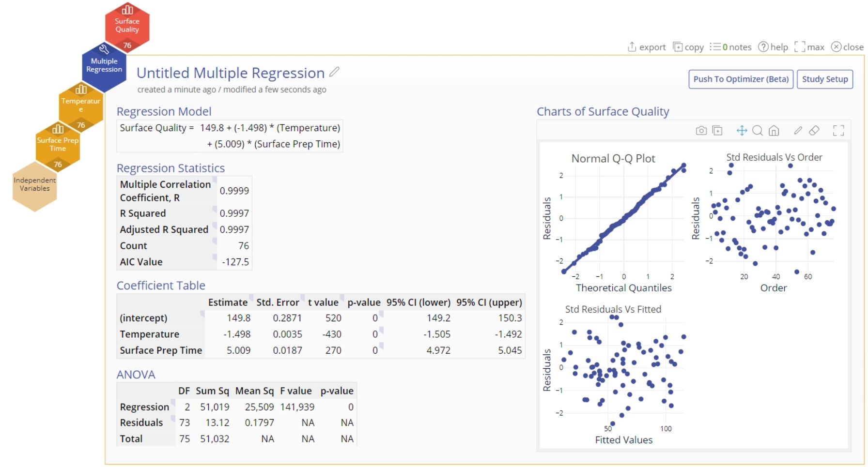Edit the study title with the pencil icon
The height and width of the screenshot is (467, 868).
(334, 72)
